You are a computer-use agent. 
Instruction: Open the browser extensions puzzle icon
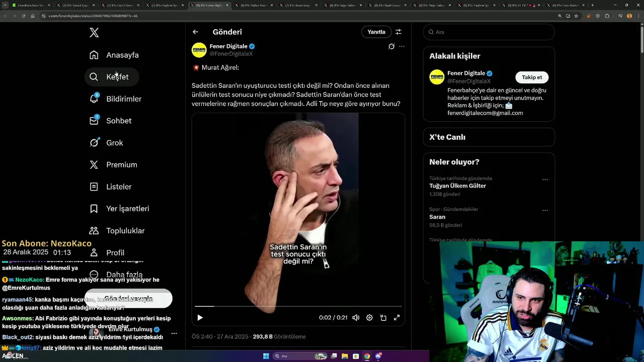coord(607,16)
